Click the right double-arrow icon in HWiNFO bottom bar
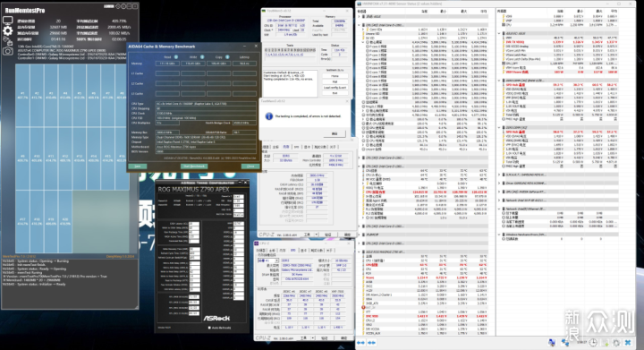 click(371, 343)
